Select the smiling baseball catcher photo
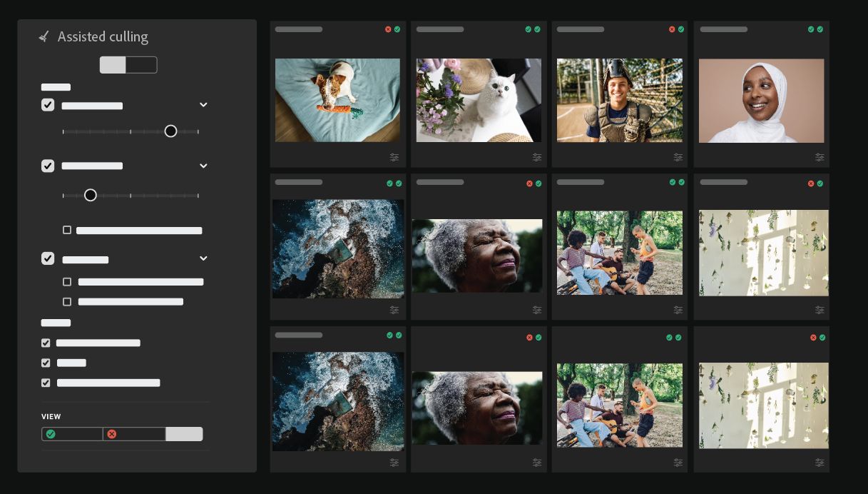The width and height of the screenshot is (868, 494). click(619, 100)
